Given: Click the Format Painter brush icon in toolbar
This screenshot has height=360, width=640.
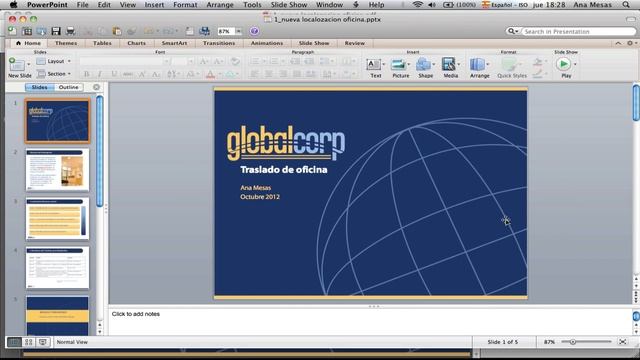Looking at the screenshot, I should coord(131,31).
